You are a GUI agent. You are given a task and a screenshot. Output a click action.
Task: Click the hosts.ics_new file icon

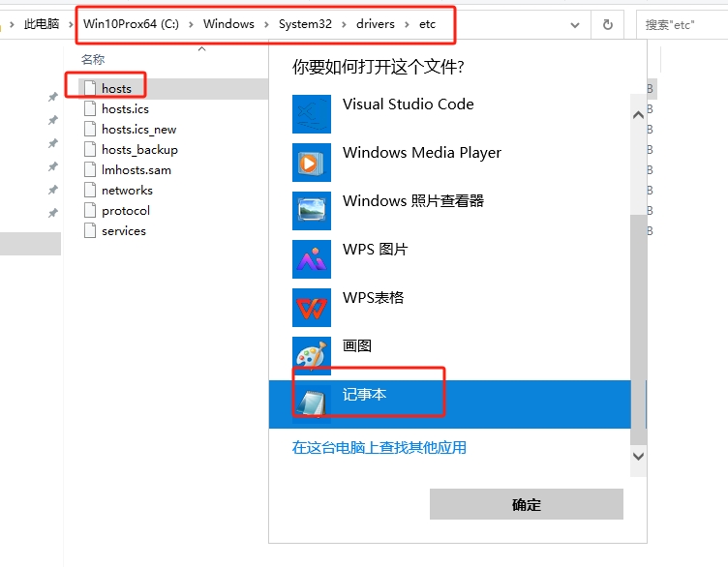click(x=90, y=129)
